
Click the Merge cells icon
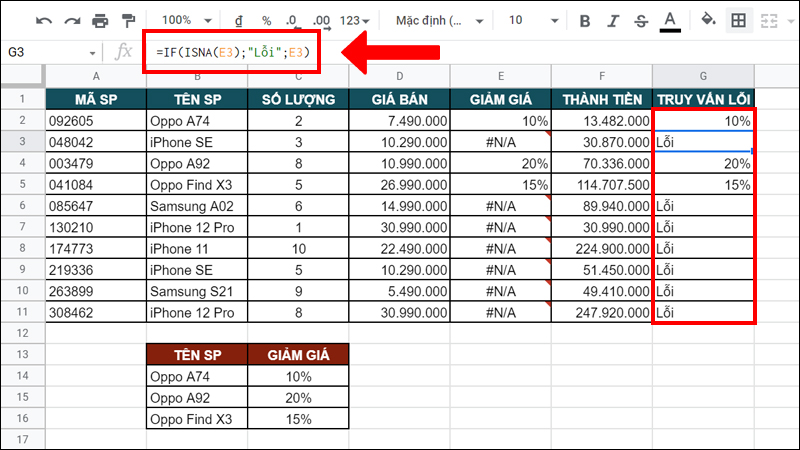pyautogui.click(x=768, y=21)
